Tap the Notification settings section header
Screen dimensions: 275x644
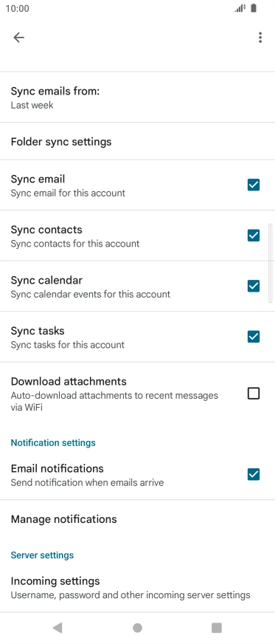pyautogui.click(x=53, y=442)
